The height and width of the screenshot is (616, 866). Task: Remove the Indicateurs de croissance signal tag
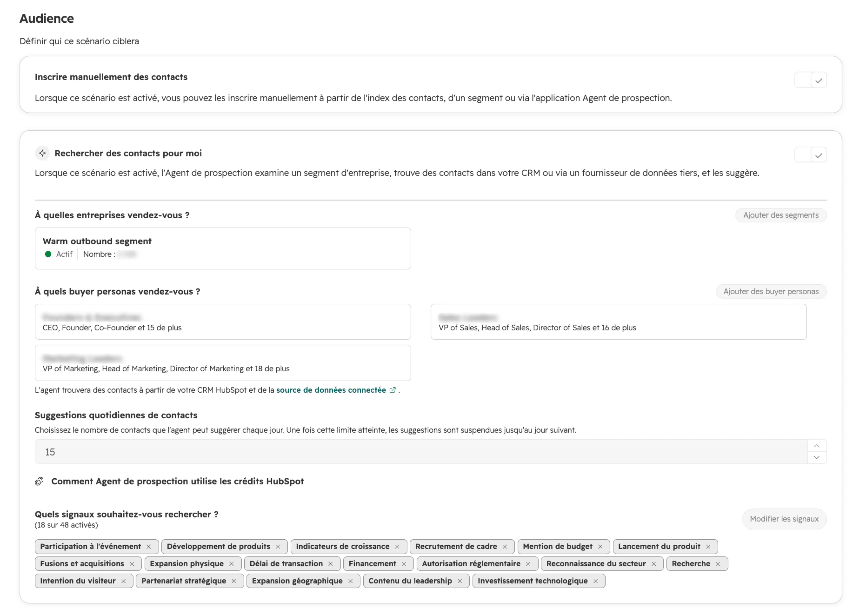click(397, 547)
